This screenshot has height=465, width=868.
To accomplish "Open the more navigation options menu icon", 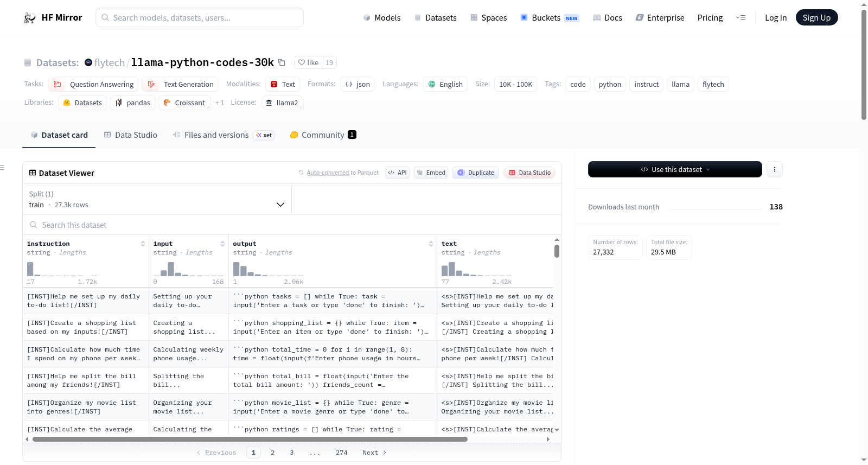I will (741, 18).
